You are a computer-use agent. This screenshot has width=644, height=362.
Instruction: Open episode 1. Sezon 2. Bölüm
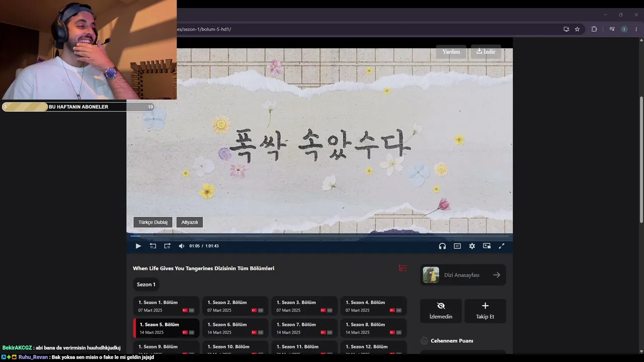point(235,306)
